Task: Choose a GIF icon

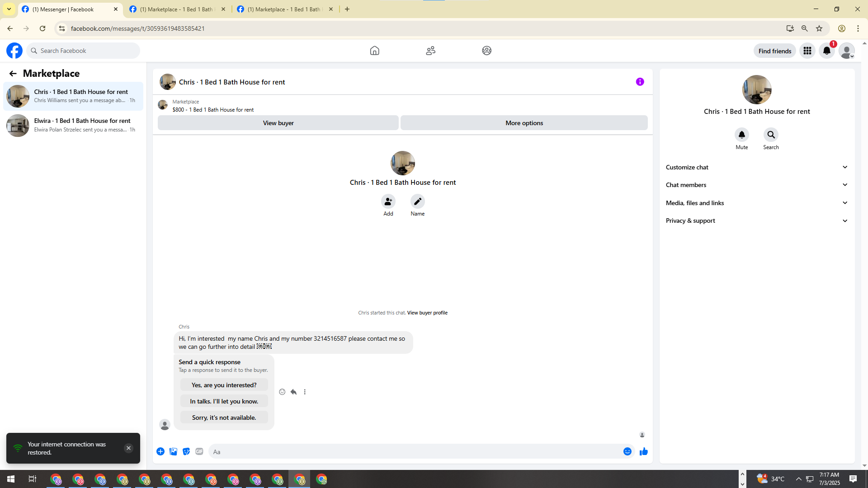Action: pyautogui.click(x=199, y=451)
